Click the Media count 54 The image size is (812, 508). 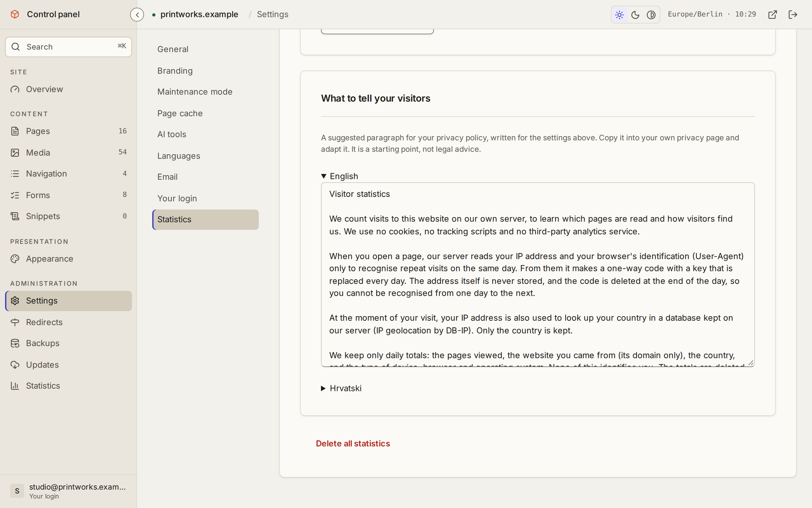[122, 152]
